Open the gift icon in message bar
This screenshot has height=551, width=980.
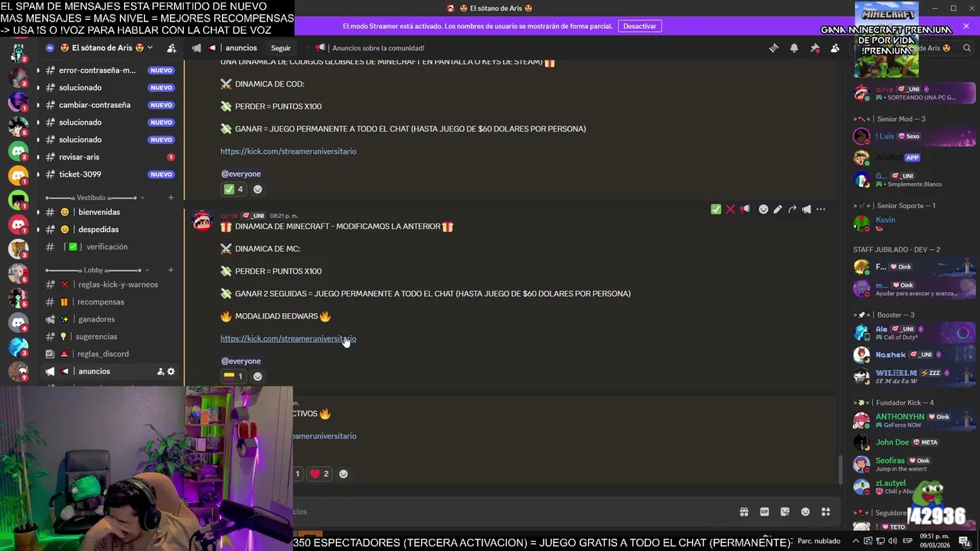(743, 512)
